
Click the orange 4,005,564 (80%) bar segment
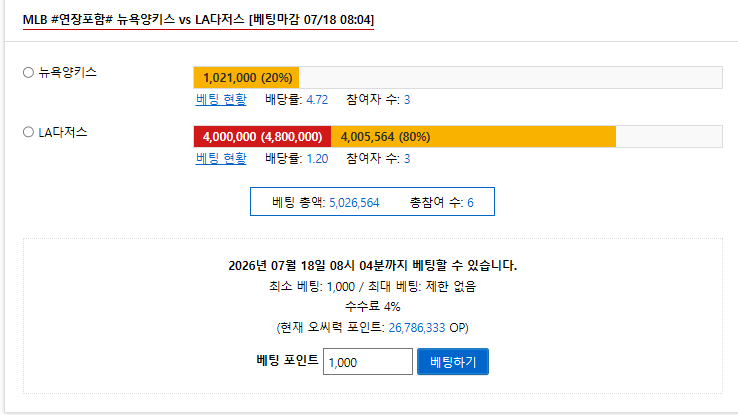pos(473,137)
